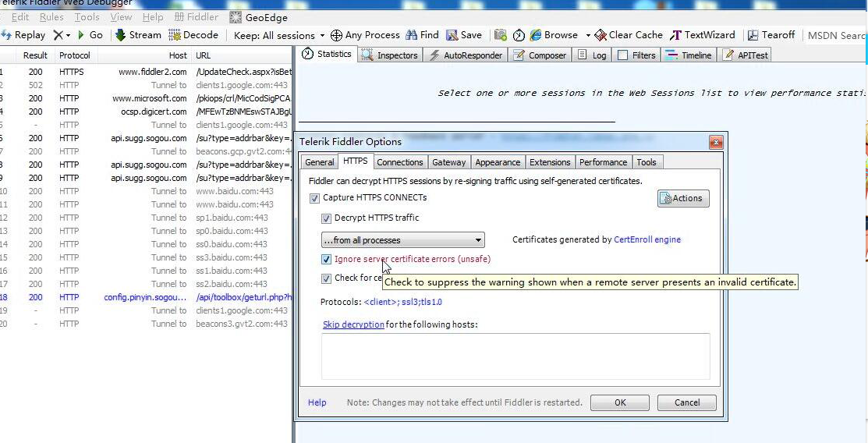Select the Tools options tab
868x443 pixels.
(646, 162)
